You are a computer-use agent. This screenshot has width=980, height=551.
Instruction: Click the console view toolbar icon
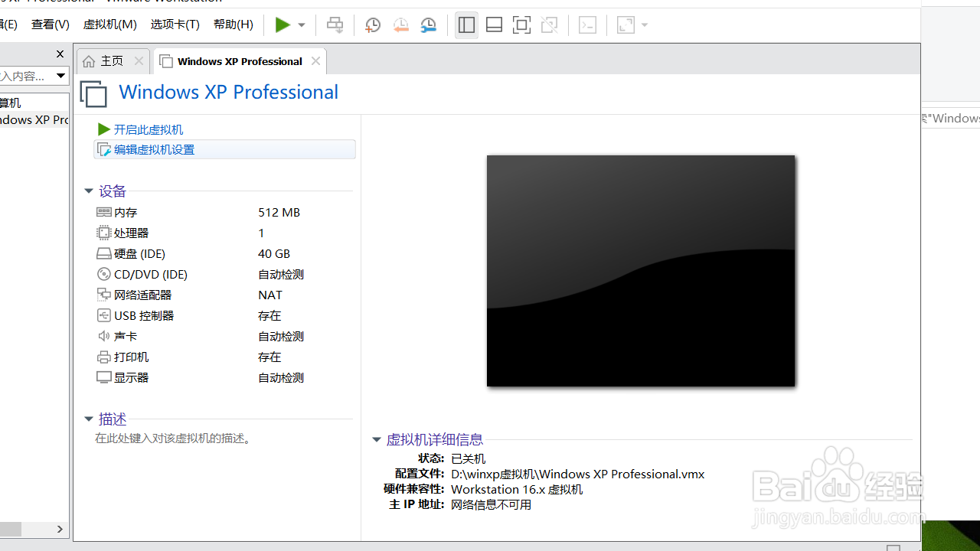pyautogui.click(x=587, y=25)
